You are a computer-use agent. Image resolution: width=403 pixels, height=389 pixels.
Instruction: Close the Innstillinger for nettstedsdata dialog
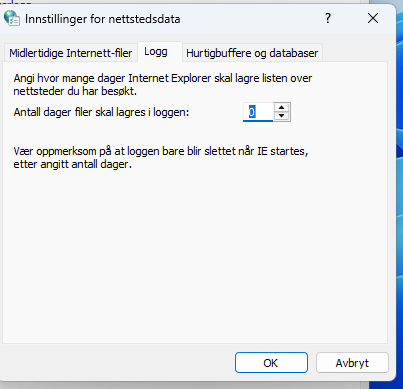click(x=373, y=18)
